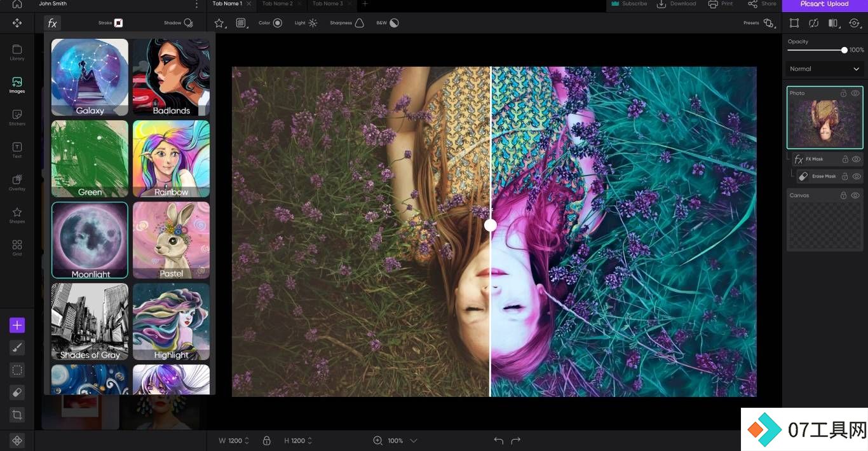Open the Sharpness adjustment
Screen dimensions: 868x451
(x=347, y=23)
